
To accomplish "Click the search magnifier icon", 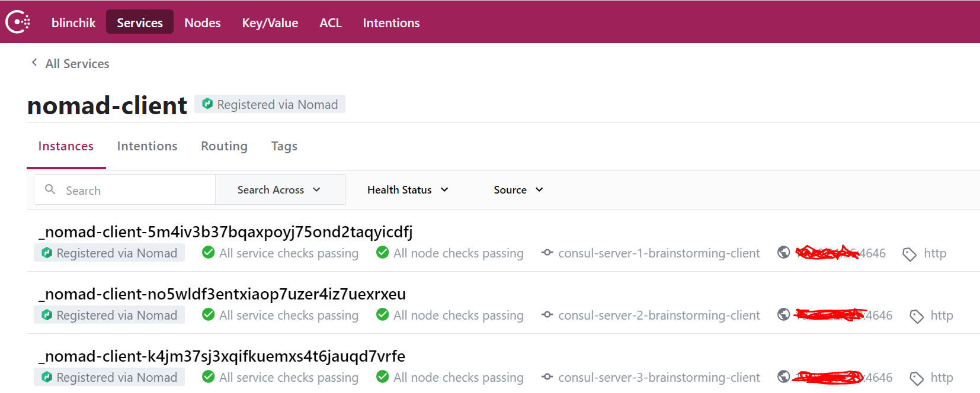I will 50,189.
